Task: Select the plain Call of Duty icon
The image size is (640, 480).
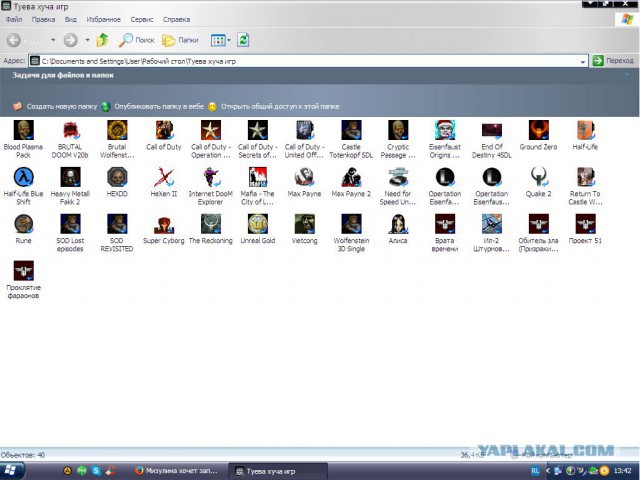Action: pos(164,130)
